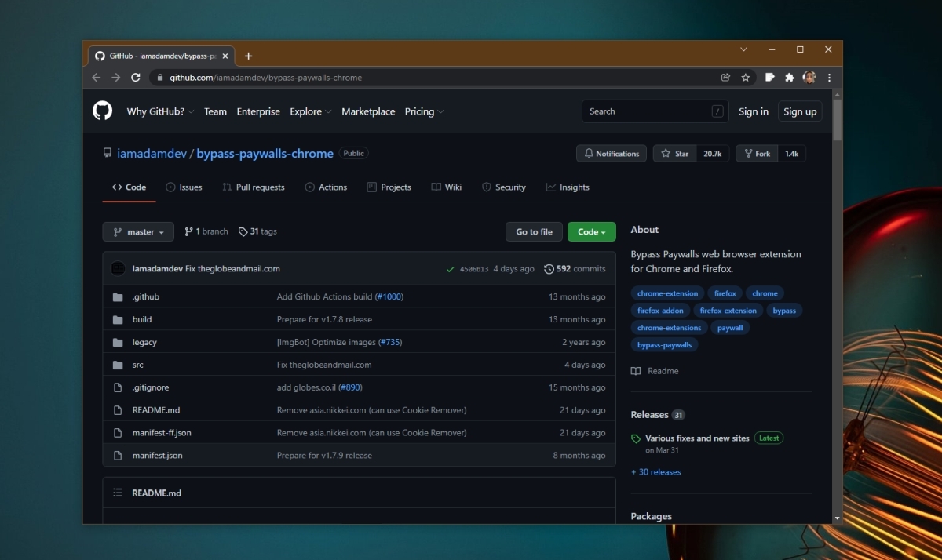Fork the repository using Fork button
The image size is (942, 560).
[x=757, y=154]
